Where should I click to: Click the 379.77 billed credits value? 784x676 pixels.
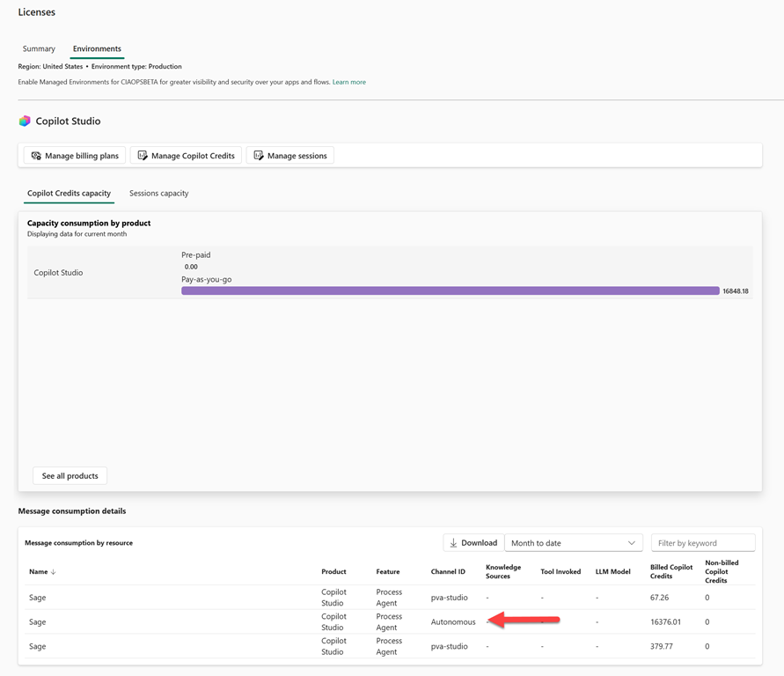pyautogui.click(x=662, y=646)
